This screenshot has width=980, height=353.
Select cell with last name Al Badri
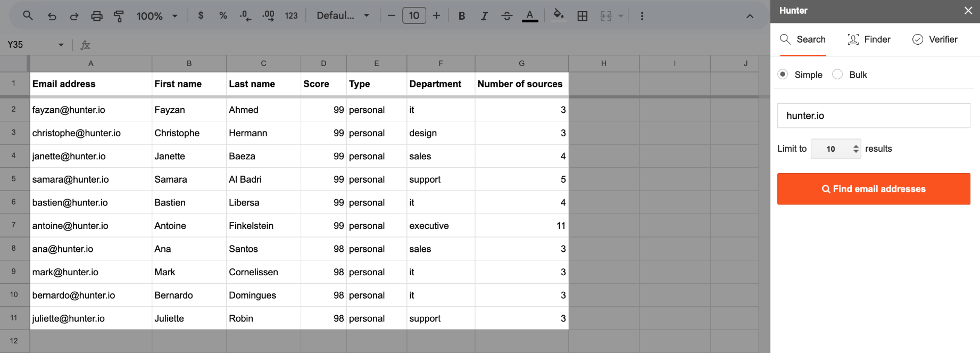point(263,179)
